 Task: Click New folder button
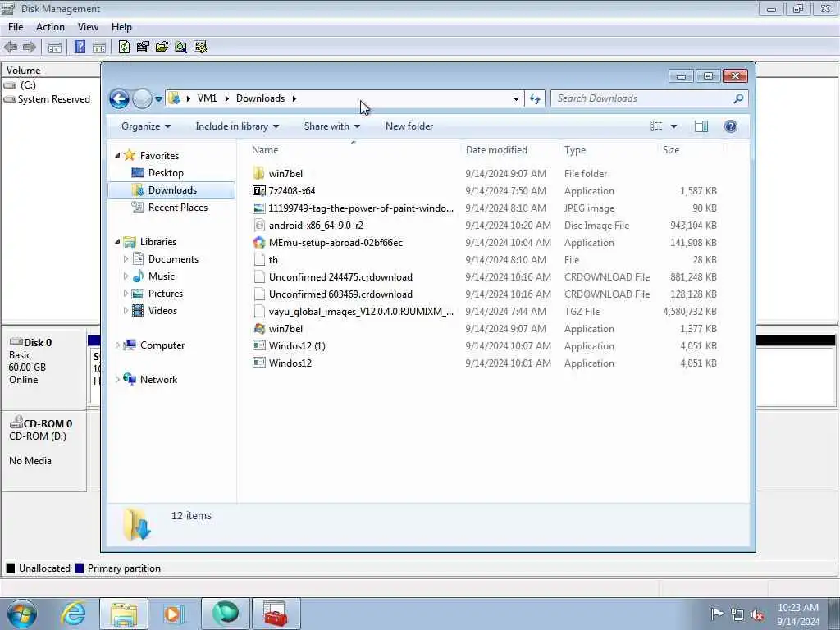pos(409,126)
